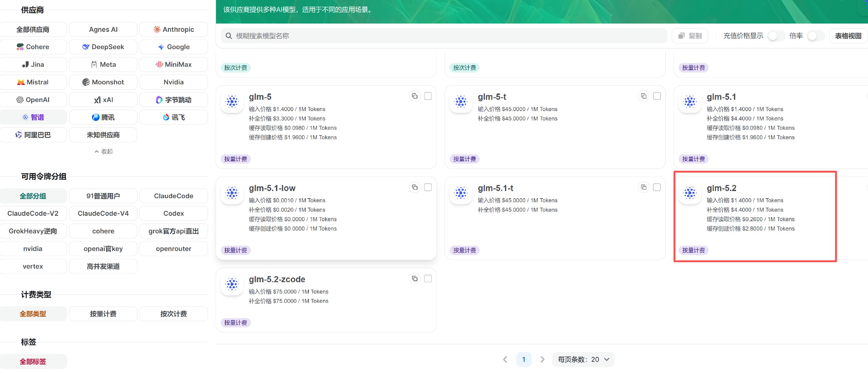Viewport: 868px width, 374px height.
Task: Filter by xAI supplier
Action: pos(103,100)
